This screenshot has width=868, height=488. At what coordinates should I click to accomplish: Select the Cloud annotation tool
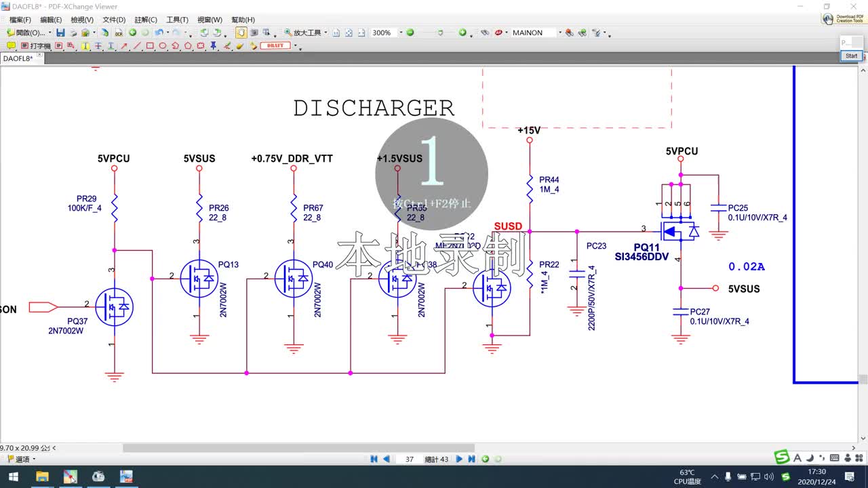tap(200, 45)
